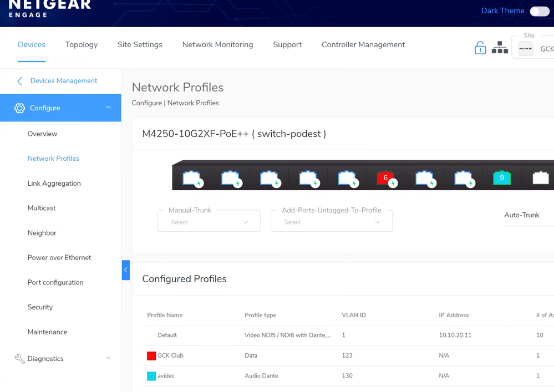This screenshot has width=554, height=392.
Task: Open the Support tab
Action: pyautogui.click(x=287, y=44)
